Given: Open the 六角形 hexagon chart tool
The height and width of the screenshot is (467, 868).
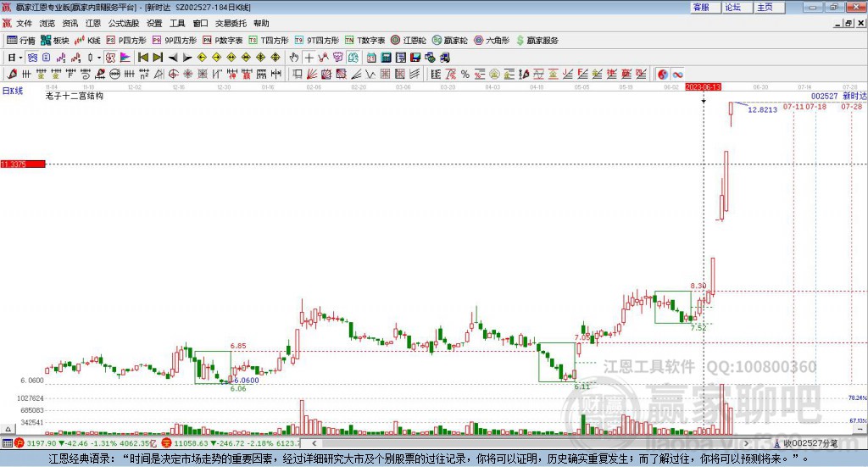Looking at the screenshot, I should [x=490, y=40].
